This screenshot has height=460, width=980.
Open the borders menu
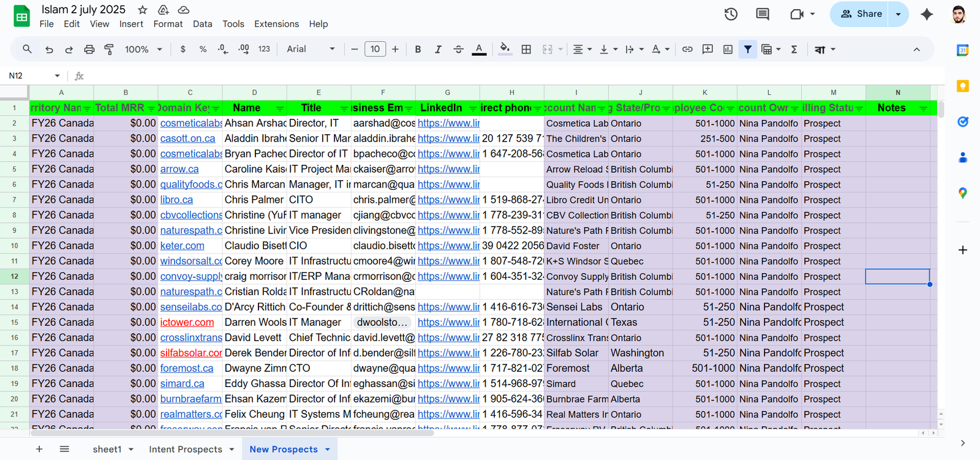[526, 50]
